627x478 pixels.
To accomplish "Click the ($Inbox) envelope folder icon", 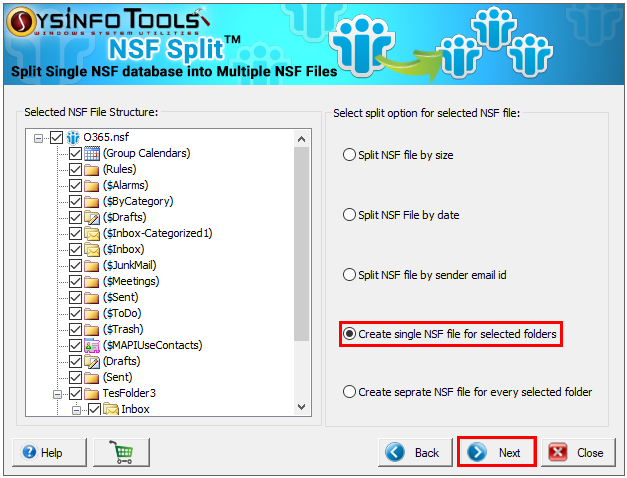I will point(92,250).
